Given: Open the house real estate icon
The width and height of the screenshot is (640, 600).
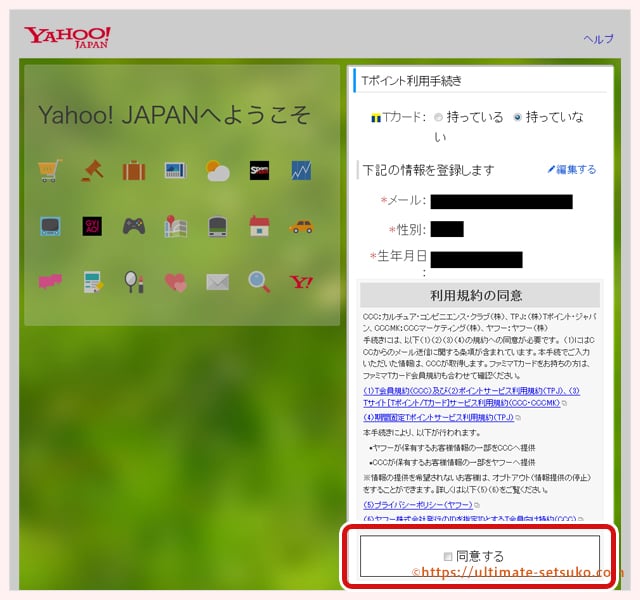Looking at the screenshot, I should pos(260,226).
